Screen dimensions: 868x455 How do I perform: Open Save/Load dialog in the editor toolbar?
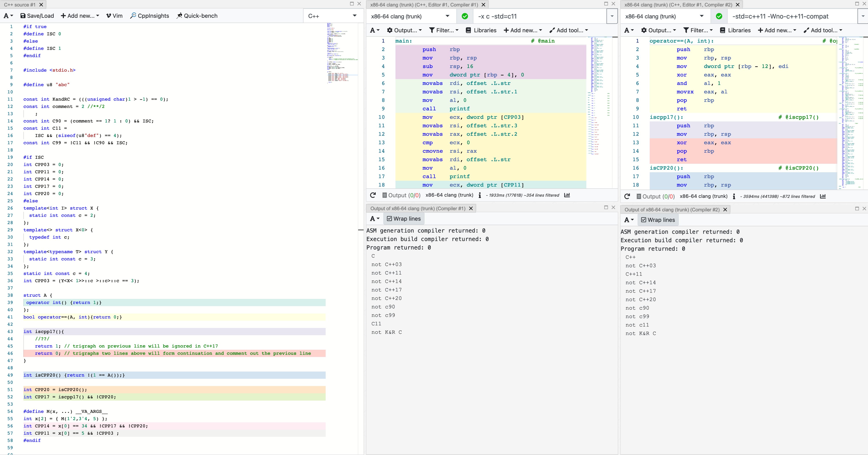[x=37, y=16]
